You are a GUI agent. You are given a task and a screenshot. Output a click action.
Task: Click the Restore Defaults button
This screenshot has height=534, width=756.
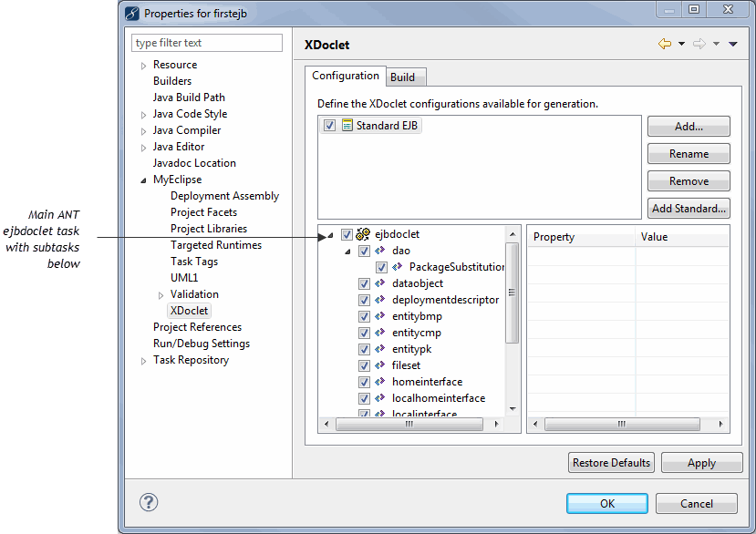(x=611, y=463)
